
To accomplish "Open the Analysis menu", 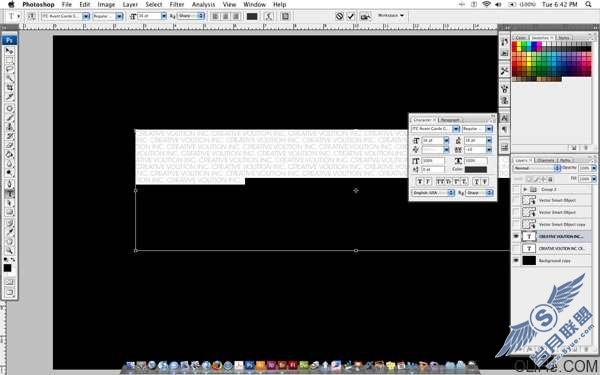I will (203, 5).
